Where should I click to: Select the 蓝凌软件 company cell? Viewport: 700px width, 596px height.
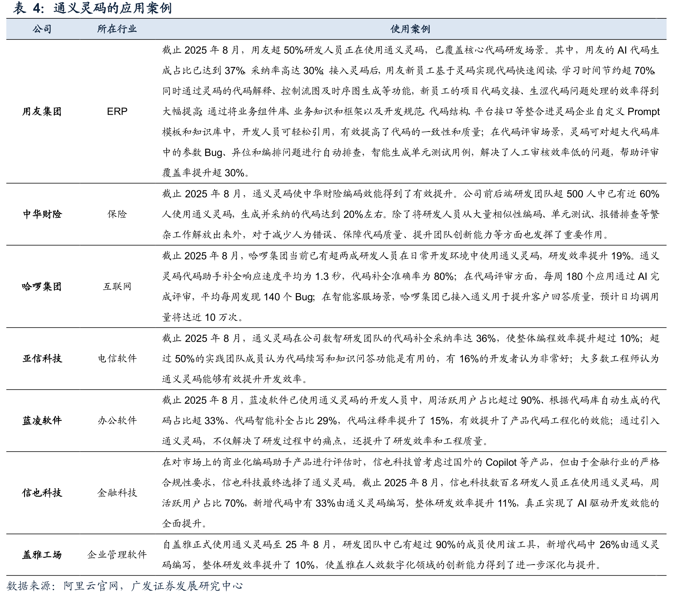pos(42,421)
